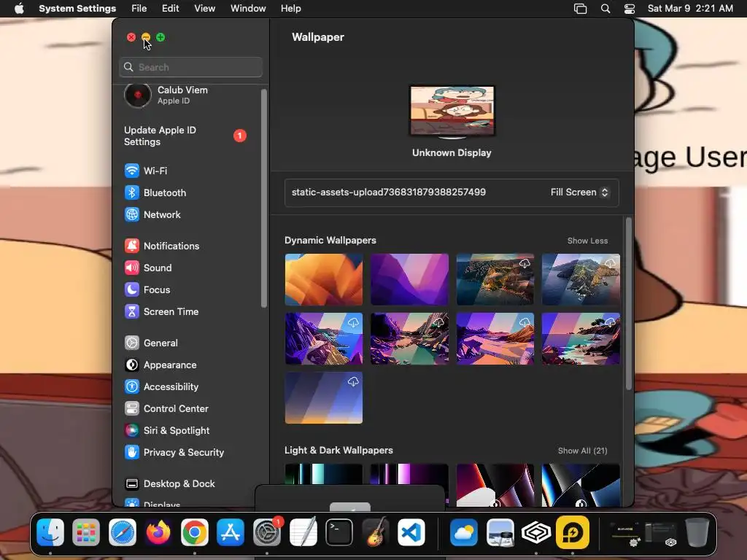This screenshot has width=747, height=560.
Task: Open the Help menu
Action: (x=290, y=9)
